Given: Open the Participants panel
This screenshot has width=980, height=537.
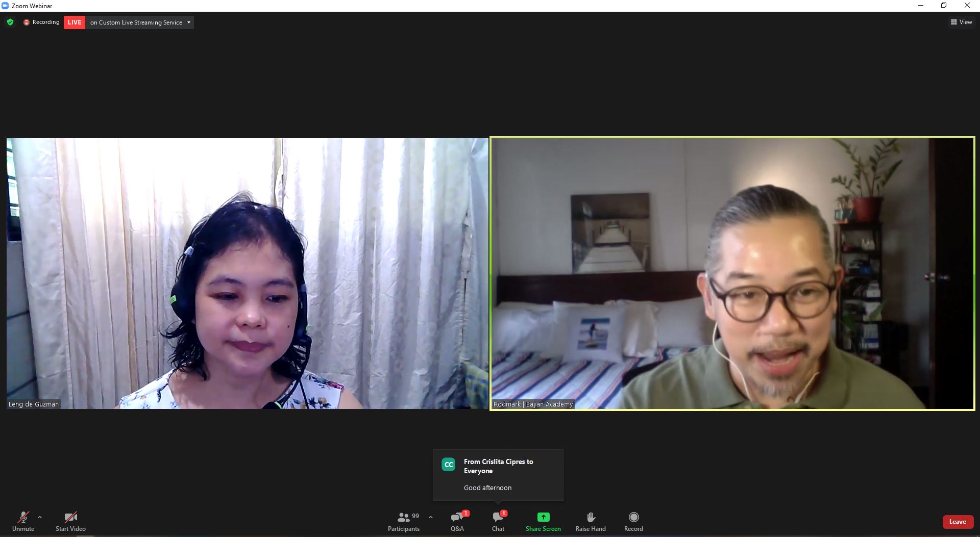Looking at the screenshot, I should 404,521.
